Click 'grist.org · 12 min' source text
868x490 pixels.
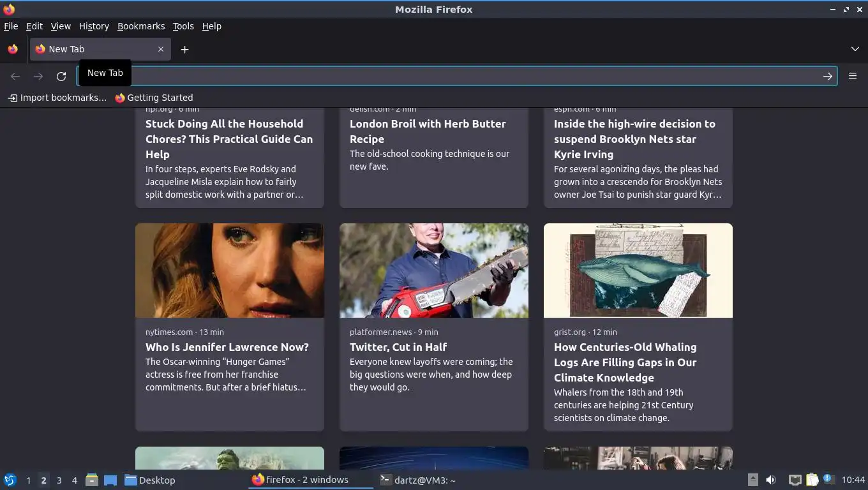pos(585,332)
